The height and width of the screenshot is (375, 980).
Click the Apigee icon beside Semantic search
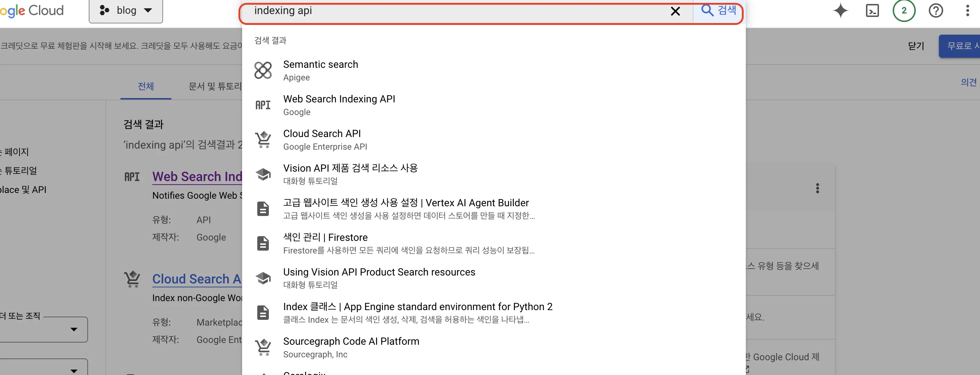tap(263, 71)
